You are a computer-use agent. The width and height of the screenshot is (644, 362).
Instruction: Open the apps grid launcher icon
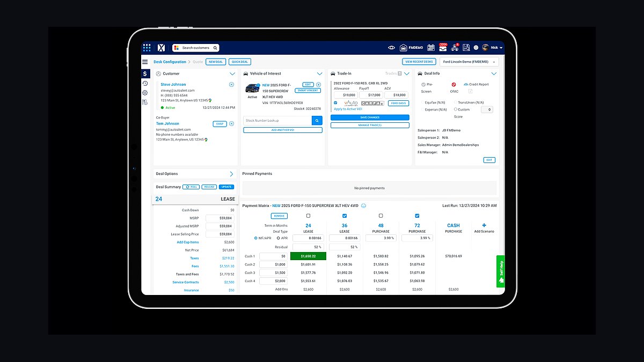(147, 47)
